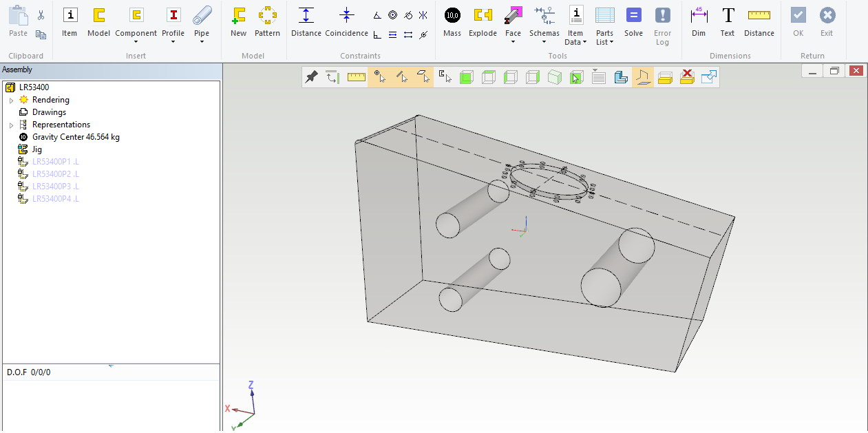The height and width of the screenshot is (433, 868).
Task: Select Drawings in the assembly tree
Action: pyautogui.click(x=49, y=112)
